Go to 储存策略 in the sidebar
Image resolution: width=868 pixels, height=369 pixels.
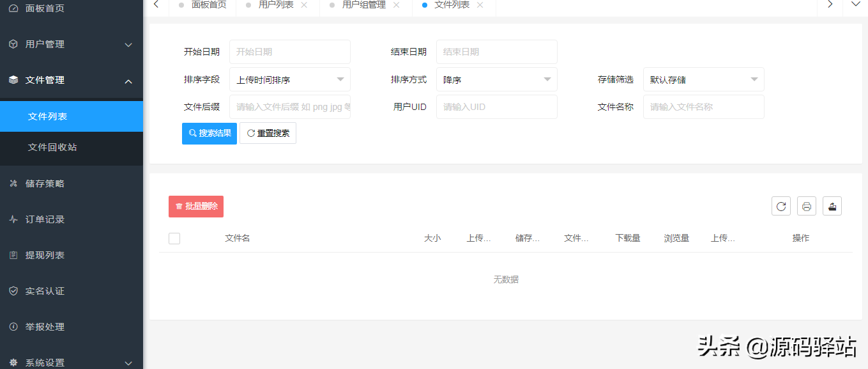point(72,184)
